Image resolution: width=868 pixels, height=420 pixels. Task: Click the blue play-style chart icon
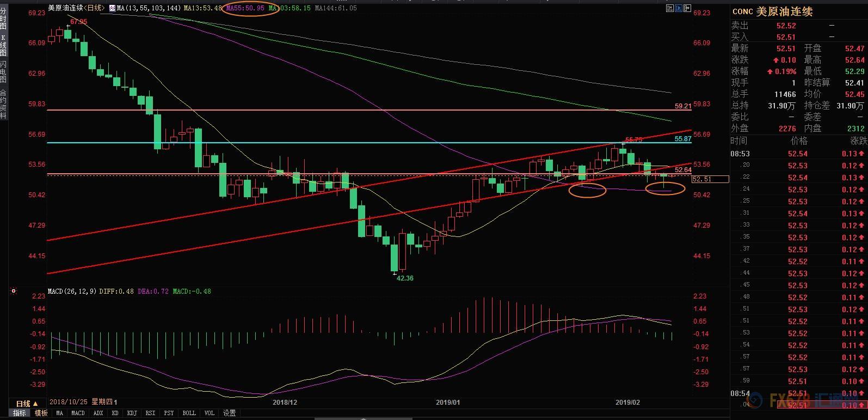678,8
